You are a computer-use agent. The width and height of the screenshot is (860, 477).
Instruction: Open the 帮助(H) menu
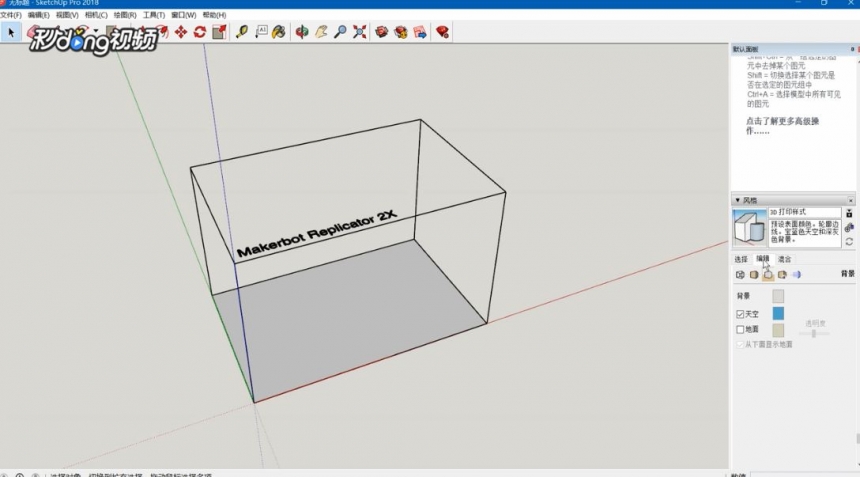click(x=214, y=15)
